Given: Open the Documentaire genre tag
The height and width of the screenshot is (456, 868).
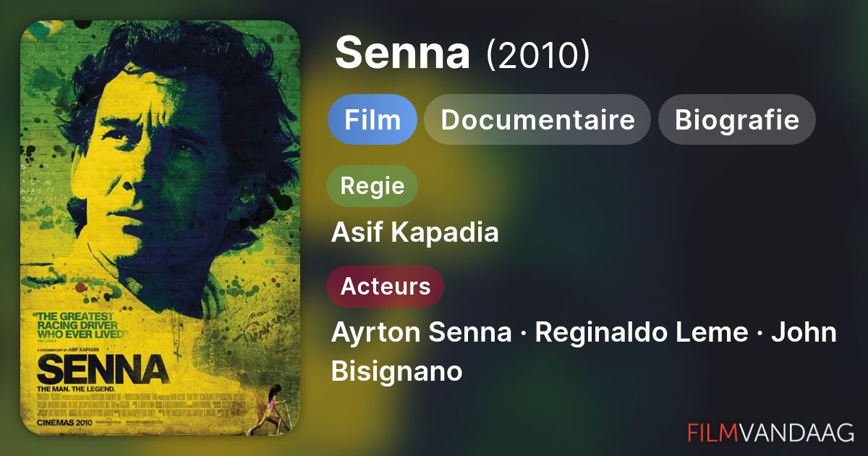Looking at the screenshot, I should pyautogui.click(x=537, y=119).
